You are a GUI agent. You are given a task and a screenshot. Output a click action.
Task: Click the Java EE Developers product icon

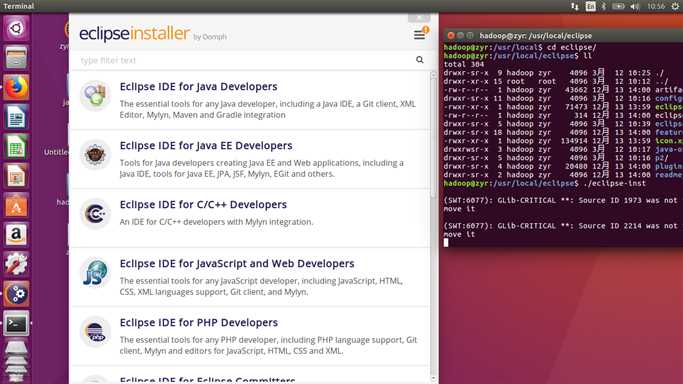point(95,154)
